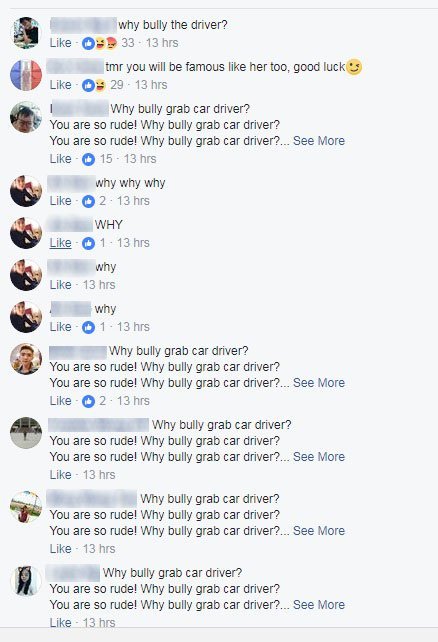Viewport: 438px width, 642px height.
Task: Click blurred commenter name before 'why why why'
Action: 71,183
